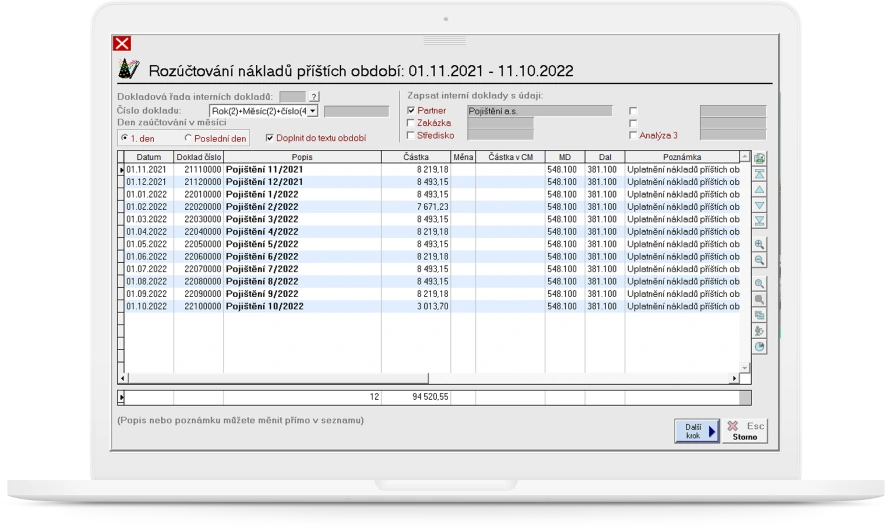The height and width of the screenshot is (528, 885).
Task: Click the horizontal scrollbar thumb under the table
Action: pyautogui.click(x=278, y=378)
